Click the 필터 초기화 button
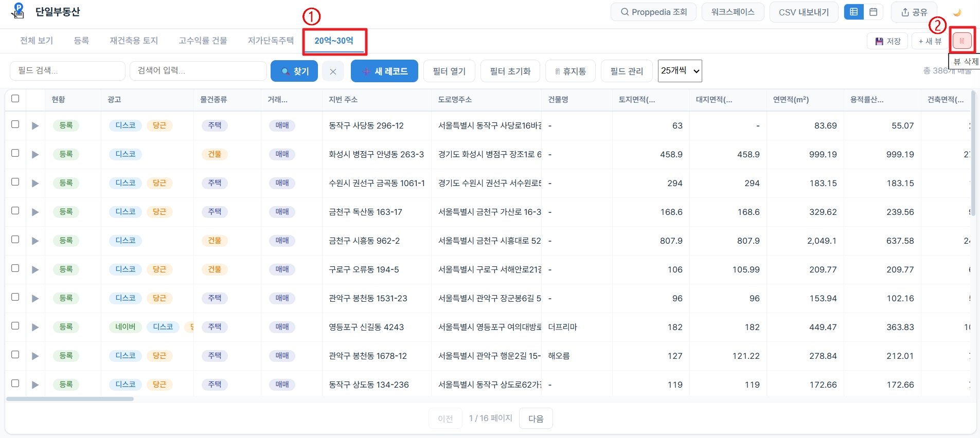Screen dimensions: 980x438 (510, 71)
